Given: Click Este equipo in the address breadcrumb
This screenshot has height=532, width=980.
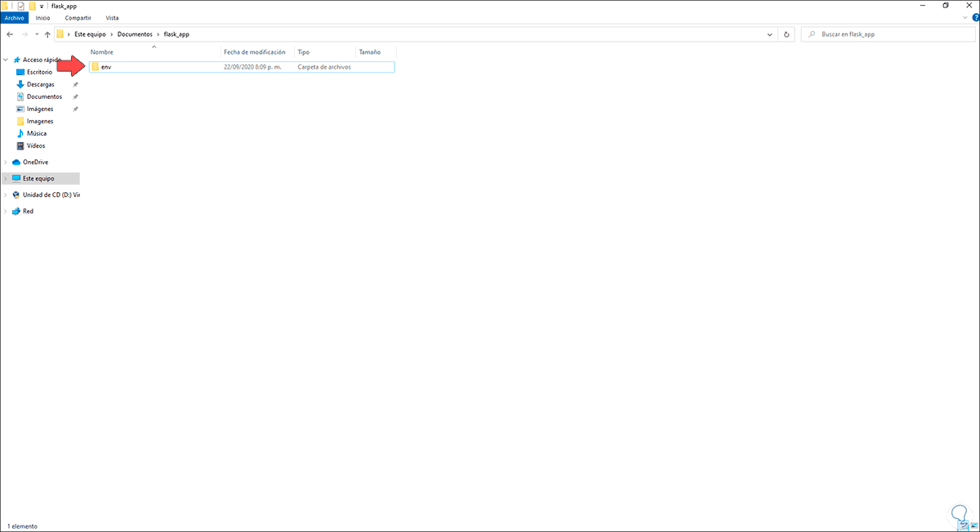Looking at the screenshot, I should (90, 34).
